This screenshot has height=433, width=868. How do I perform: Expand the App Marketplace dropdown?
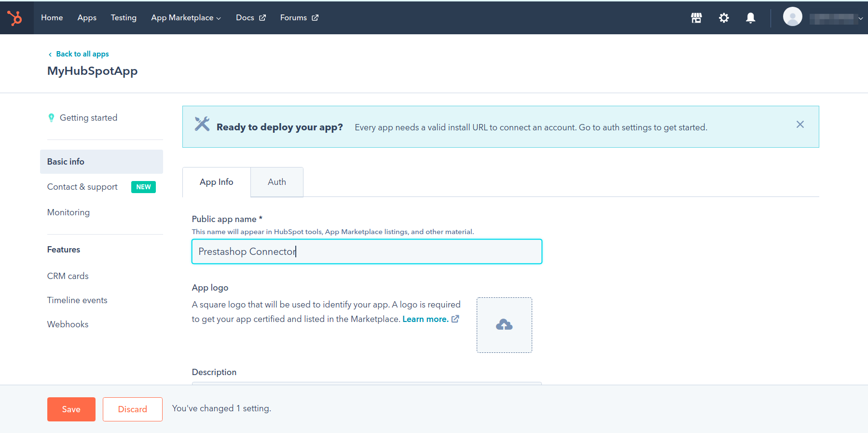pyautogui.click(x=186, y=18)
